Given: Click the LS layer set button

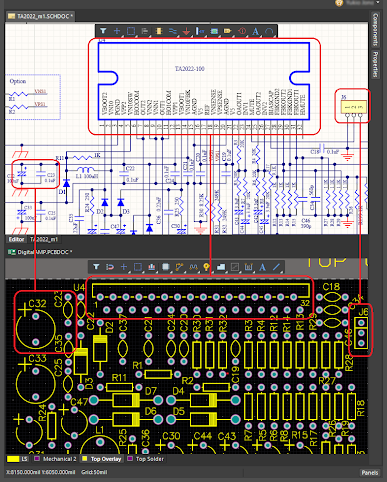Looking at the screenshot, I should click(x=24, y=459).
